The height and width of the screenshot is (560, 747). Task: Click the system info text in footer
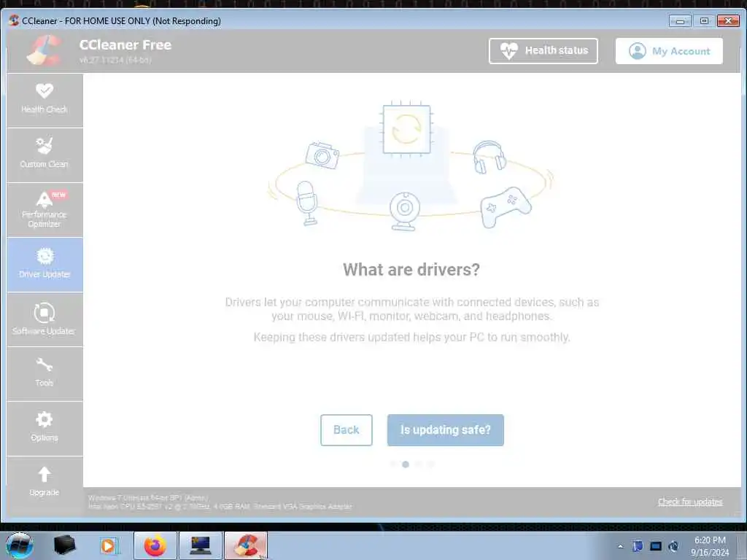[220, 502]
